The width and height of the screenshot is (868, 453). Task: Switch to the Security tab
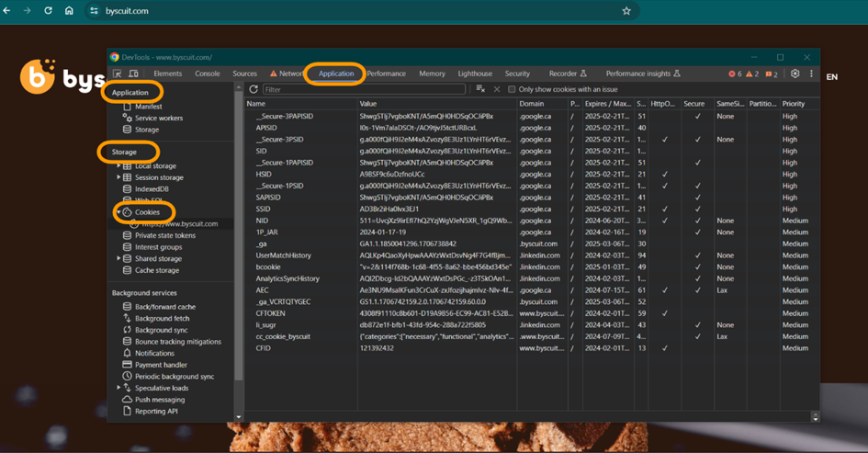click(x=517, y=74)
